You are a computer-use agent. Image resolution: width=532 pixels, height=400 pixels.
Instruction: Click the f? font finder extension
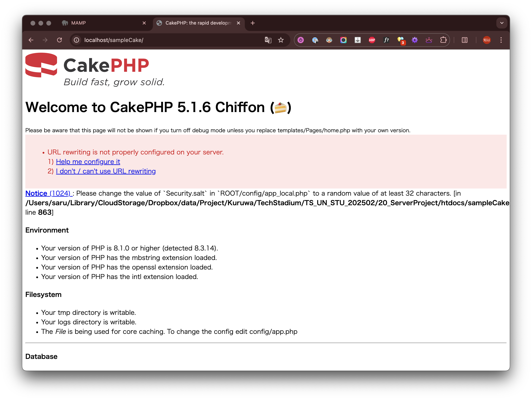[386, 40]
